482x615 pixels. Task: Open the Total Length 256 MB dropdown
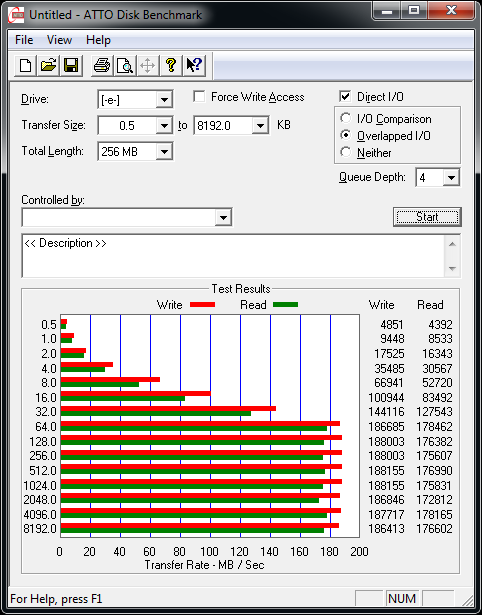pos(164,151)
